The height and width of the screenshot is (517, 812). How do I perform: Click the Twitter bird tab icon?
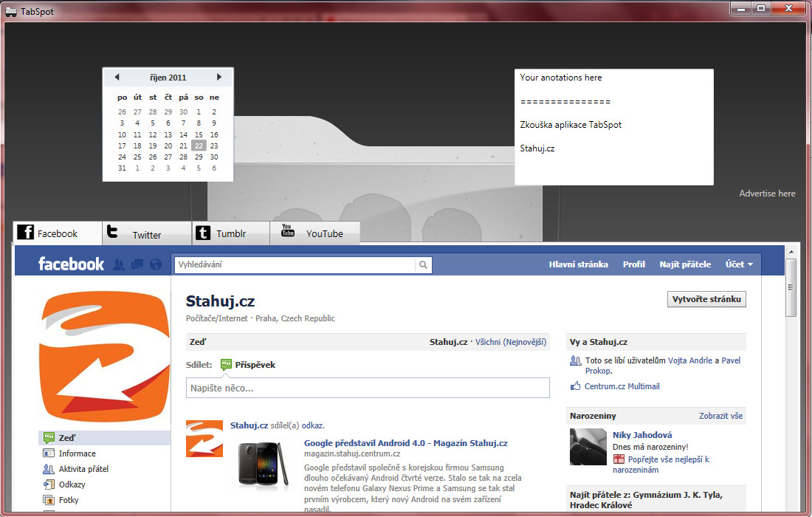[112, 232]
